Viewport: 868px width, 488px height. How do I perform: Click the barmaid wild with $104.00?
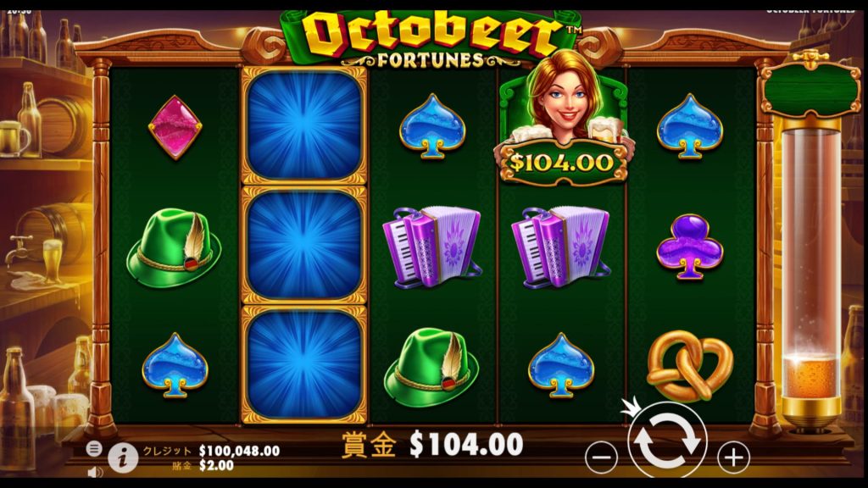563,119
